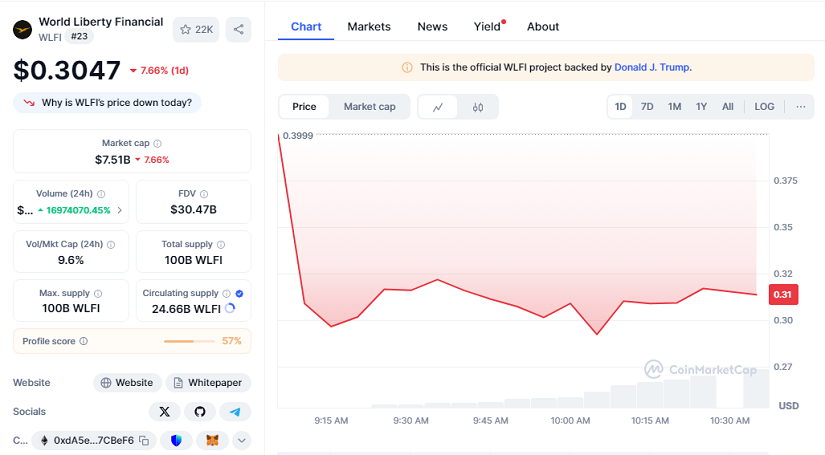Open the Whitepaper link button
The width and height of the screenshot is (825, 455).
click(x=208, y=383)
